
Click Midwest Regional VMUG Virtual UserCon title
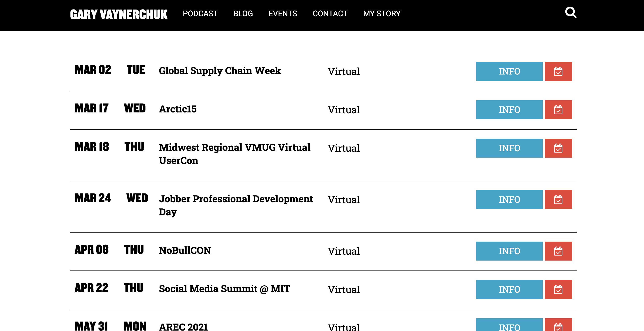coord(234,154)
